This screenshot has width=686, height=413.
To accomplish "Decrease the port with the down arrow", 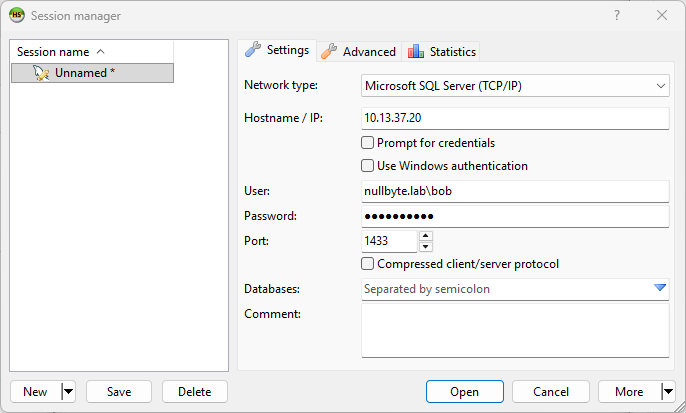I will [426, 247].
